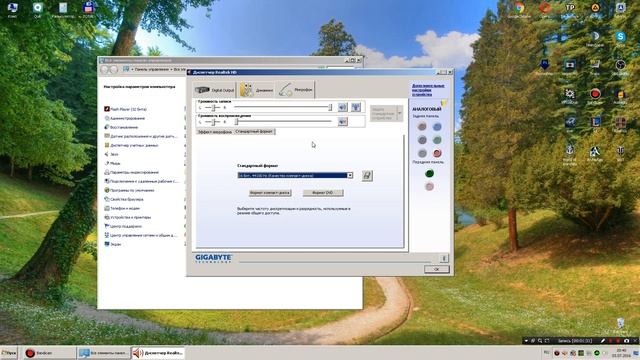Screen dimensions: 640x360
Task: Open Компьютер icon on the desktop
Action: 12,10
